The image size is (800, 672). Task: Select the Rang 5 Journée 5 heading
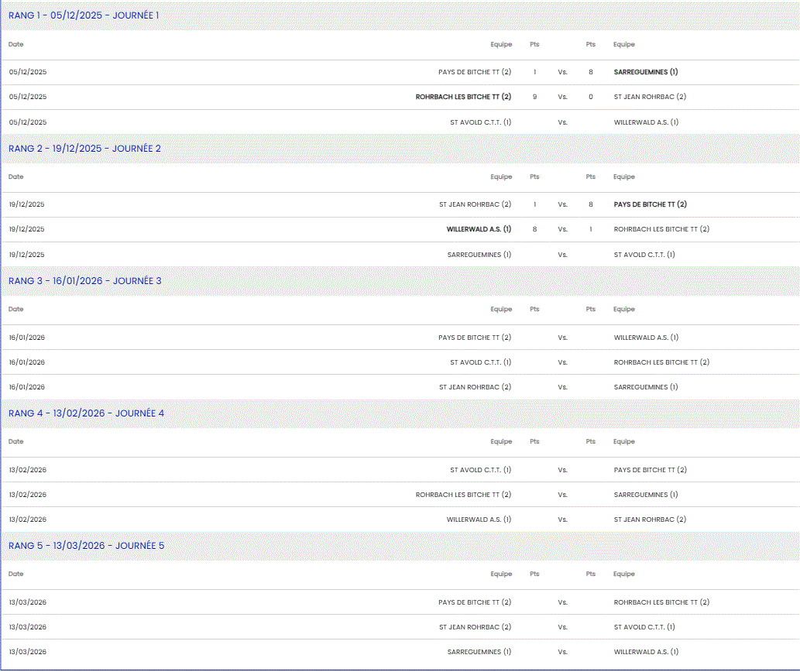click(x=86, y=545)
